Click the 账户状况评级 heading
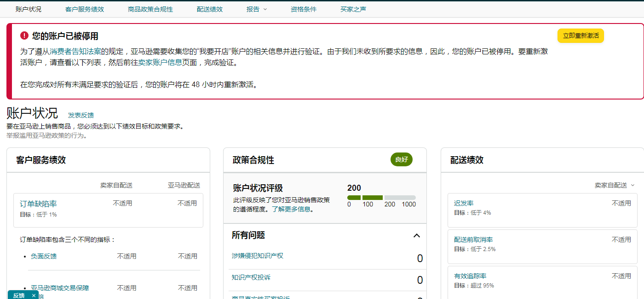 point(258,188)
